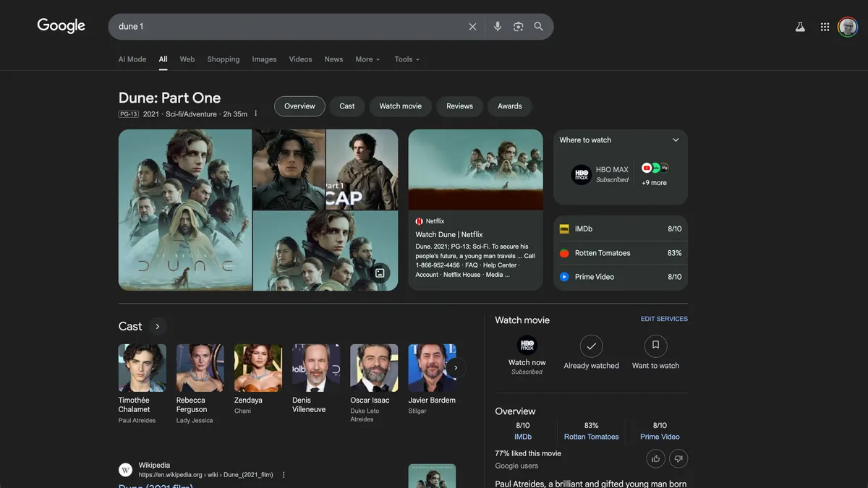Toggle Want to watch bookmark
Screen dimensions: 868x488
pyautogui.click(x=655, y=346)
